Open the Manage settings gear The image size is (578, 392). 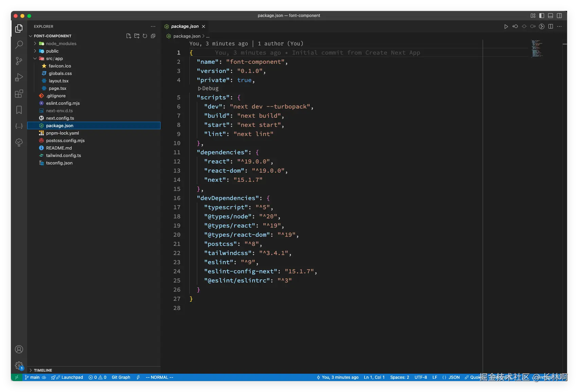point(19,366)
